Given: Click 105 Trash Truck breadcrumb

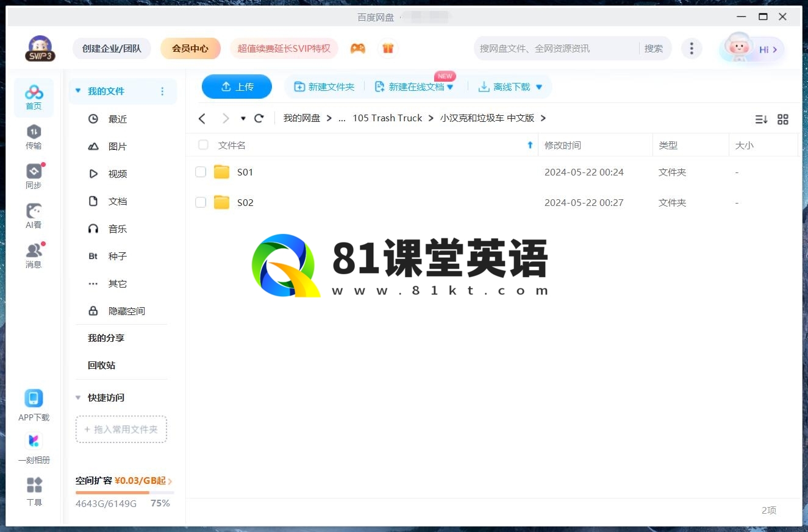Looking at the screenshot, I should [387, 118].
